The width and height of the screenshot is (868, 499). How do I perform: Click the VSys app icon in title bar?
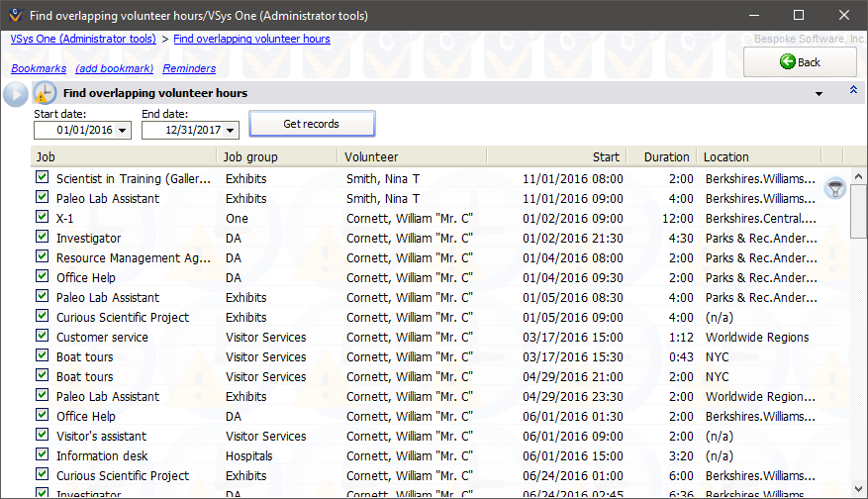14,15
